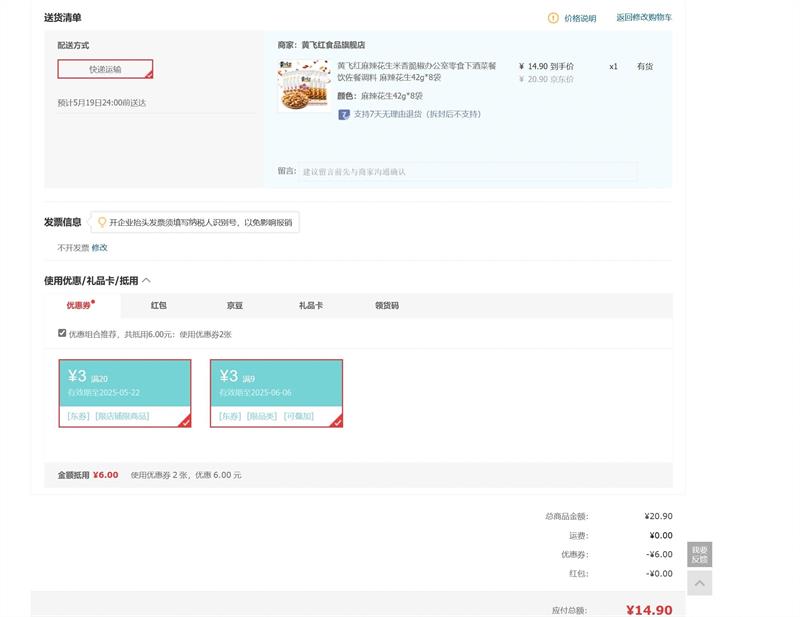Open the 黄飞红 peanut product thumbnail
This screenshot has width=800, height=617.
[304, 86]
